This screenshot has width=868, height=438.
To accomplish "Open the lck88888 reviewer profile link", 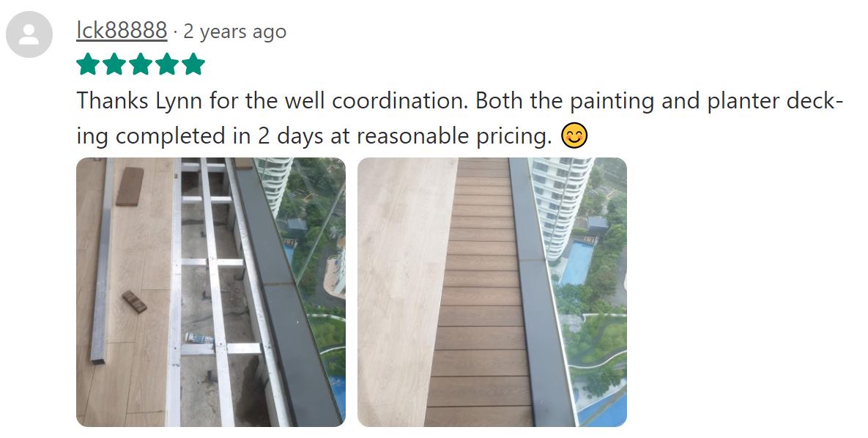I will coord(122,31).
